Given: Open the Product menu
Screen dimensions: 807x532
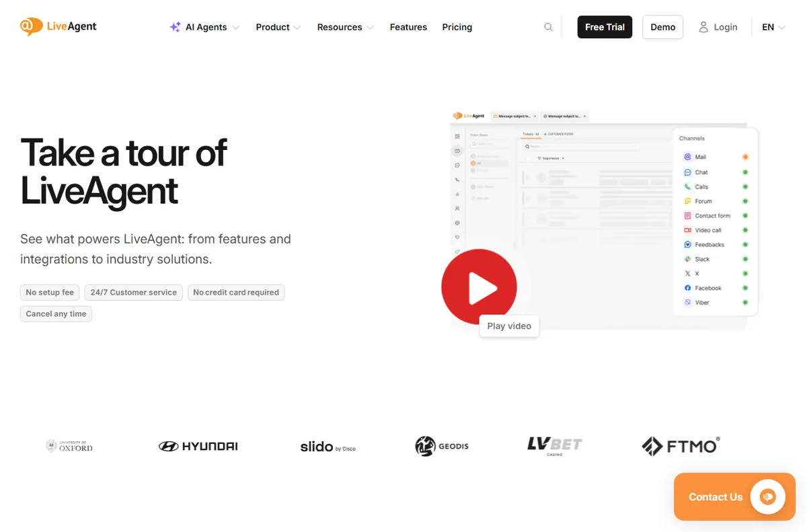Looking at the screenshot, I should coord(272,27).
